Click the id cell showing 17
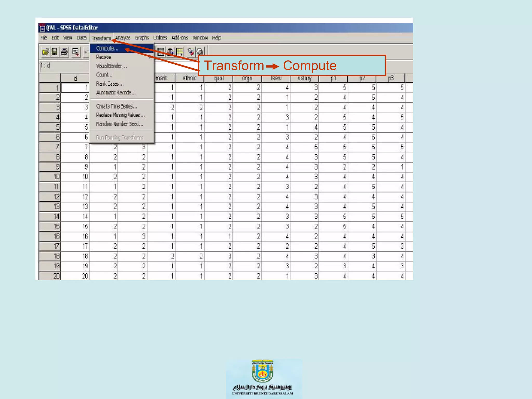This screenshot has height=399, width=532. (75, 246)
